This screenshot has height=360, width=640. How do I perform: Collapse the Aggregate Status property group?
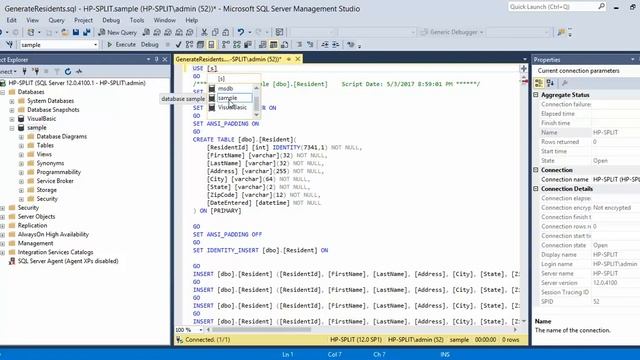pyautogui.click(x=536, y=95)
